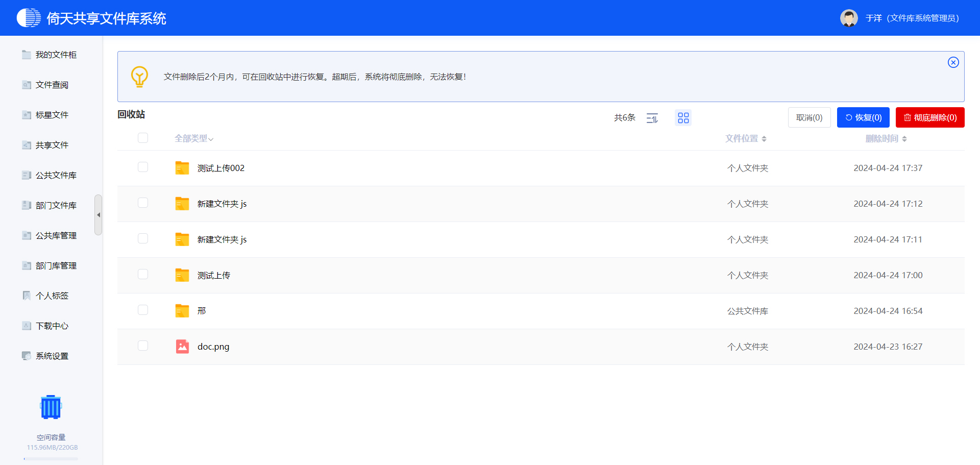Check the box for 测试上传002
The image size is (980, 465).
pos(143,167)
